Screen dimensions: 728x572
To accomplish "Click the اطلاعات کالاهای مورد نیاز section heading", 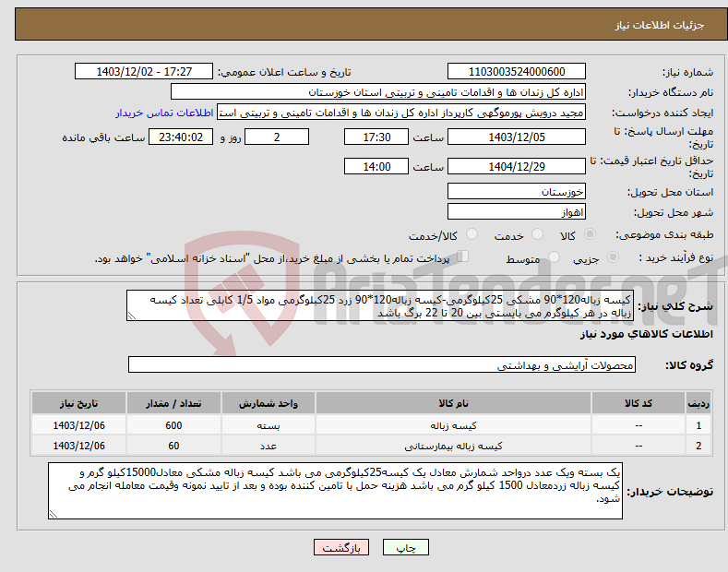I will (x=646, y=334).
